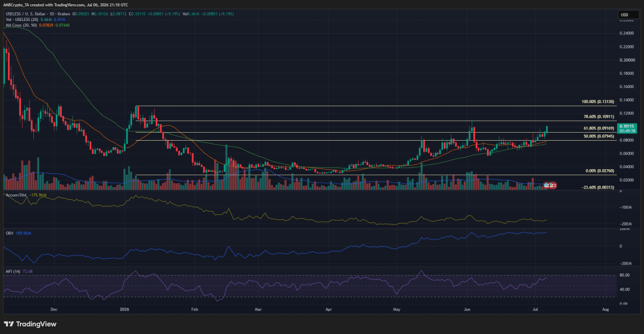Select the Jun marker on time axis

coord(467,310)
